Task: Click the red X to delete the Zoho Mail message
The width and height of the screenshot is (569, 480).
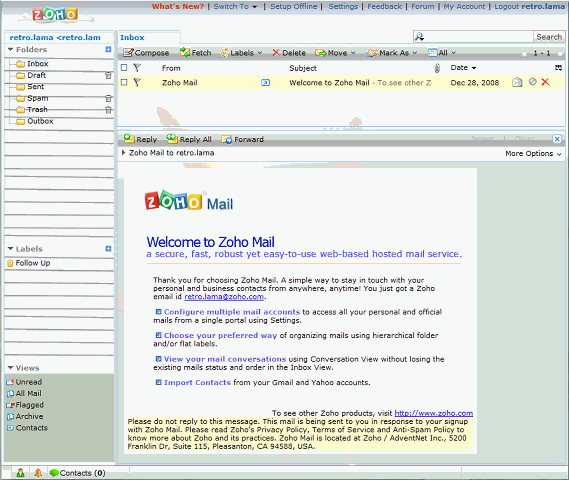Action: (x=545, y=82)
